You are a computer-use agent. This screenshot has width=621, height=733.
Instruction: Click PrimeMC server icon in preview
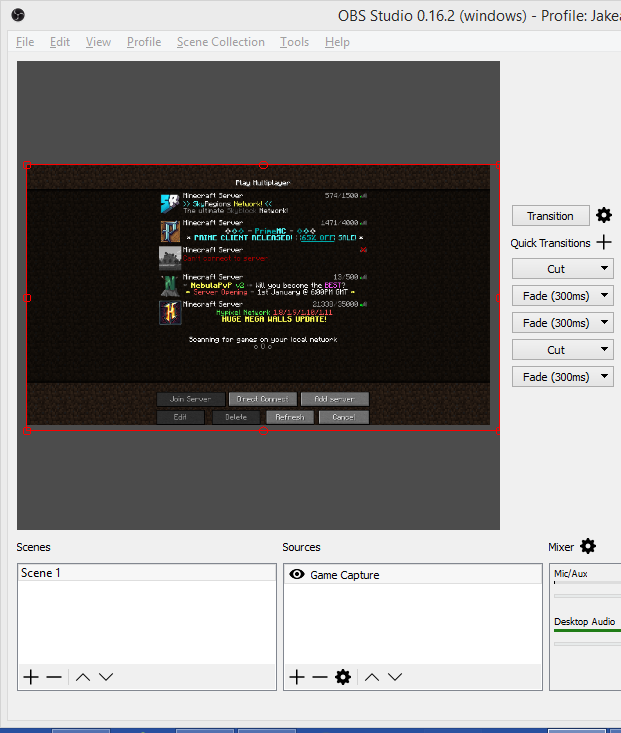[170, 231]
